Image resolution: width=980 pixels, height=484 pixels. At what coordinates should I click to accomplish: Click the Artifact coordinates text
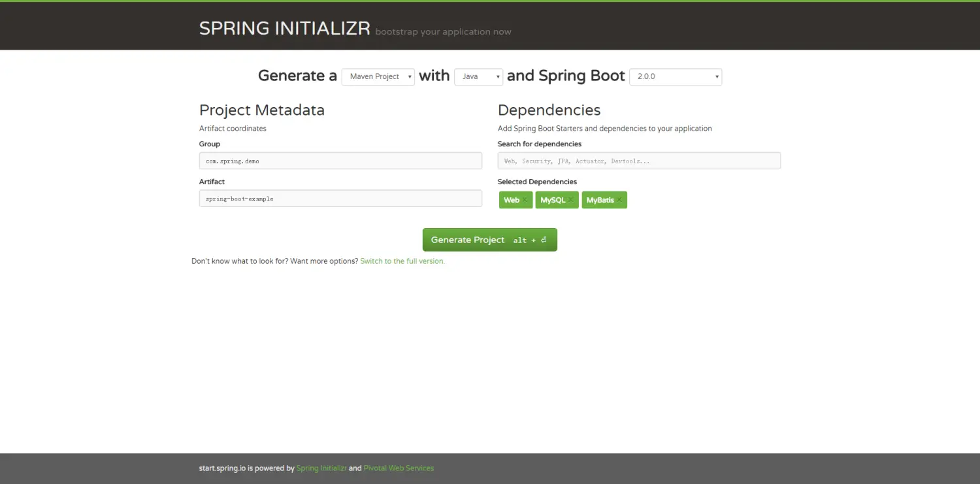coord(233,129)
